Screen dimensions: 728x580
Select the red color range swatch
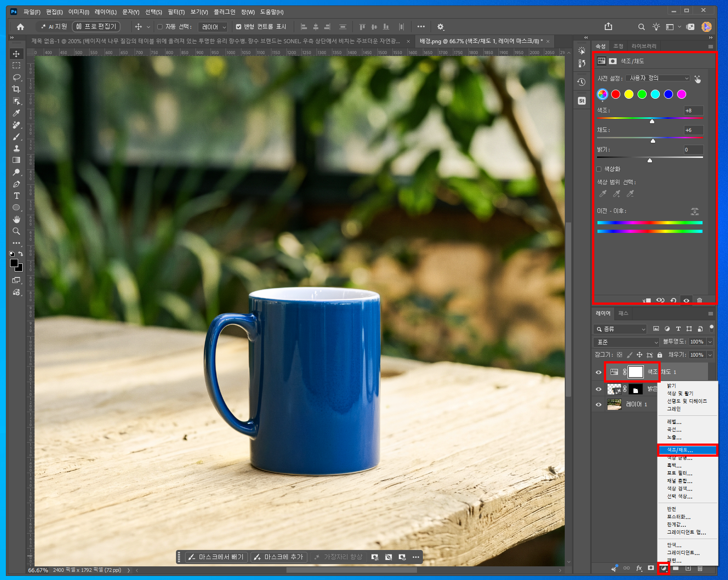pos(616,94)
